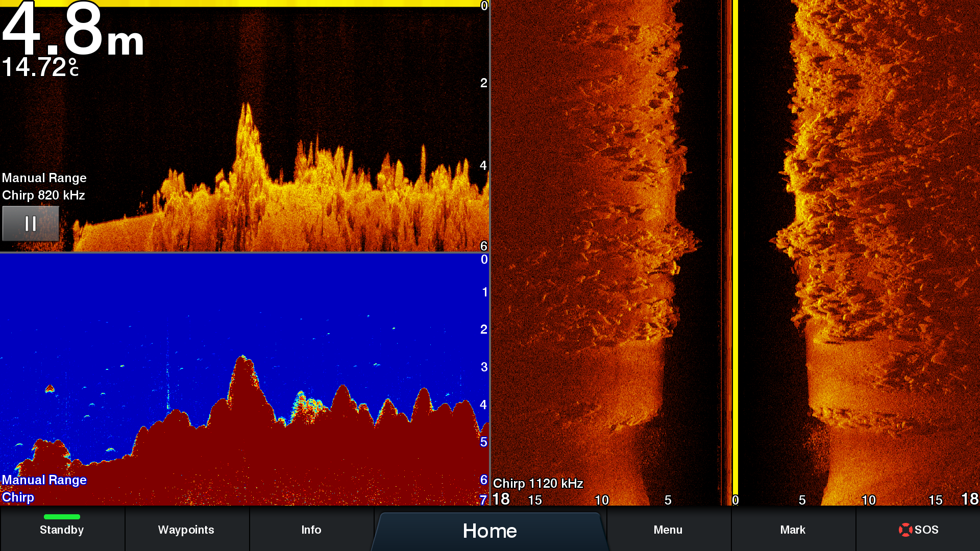Tap Manual Range on the blue sonar pane
The height and width of the screenshot is (551, 980).
click(44, 480)
